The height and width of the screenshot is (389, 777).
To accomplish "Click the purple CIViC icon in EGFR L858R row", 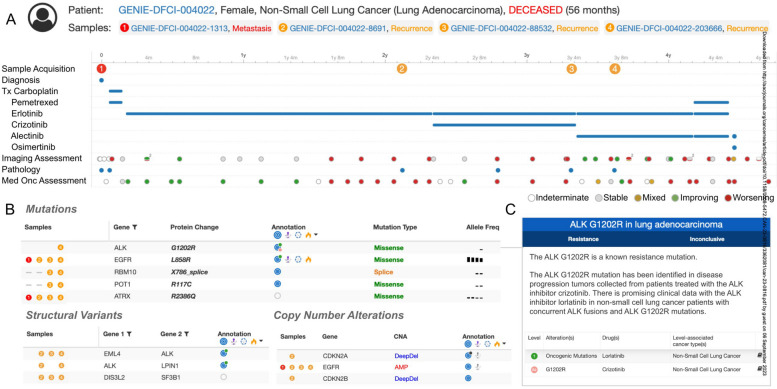I will 288,259.
